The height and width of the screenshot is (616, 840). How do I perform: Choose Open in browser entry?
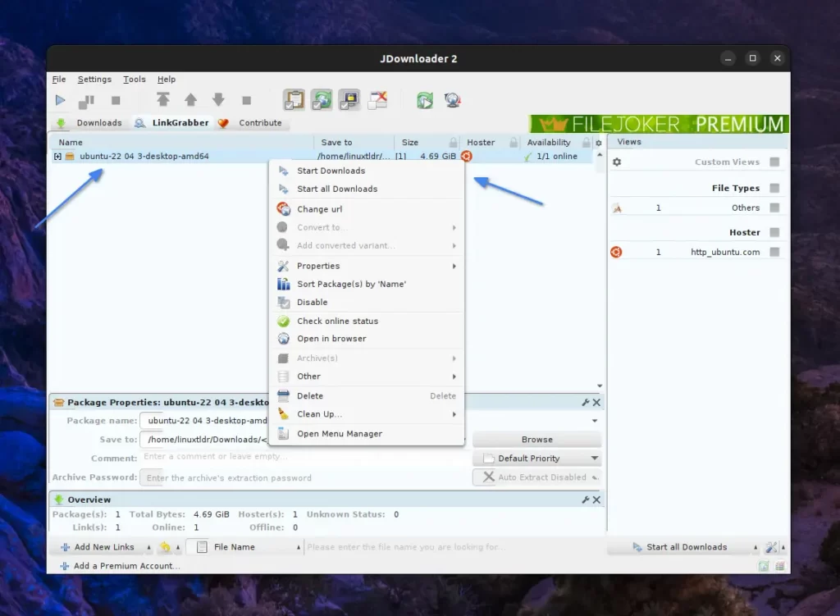click(x=367, y=339)
